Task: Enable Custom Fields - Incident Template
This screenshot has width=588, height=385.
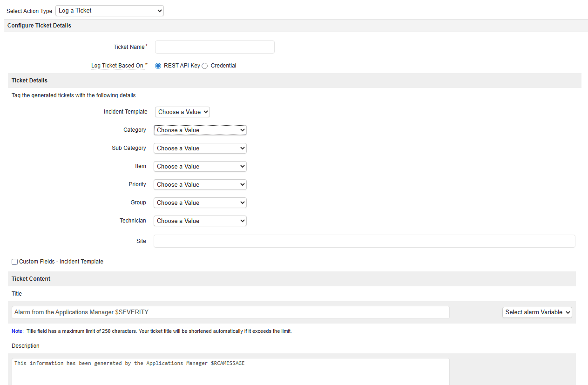Action: 14,262
